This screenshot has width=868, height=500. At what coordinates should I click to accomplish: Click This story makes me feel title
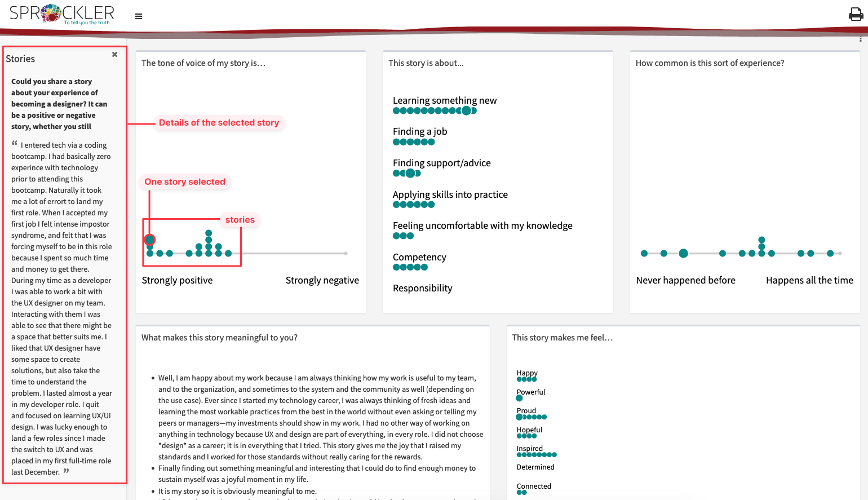coord(563,338)
